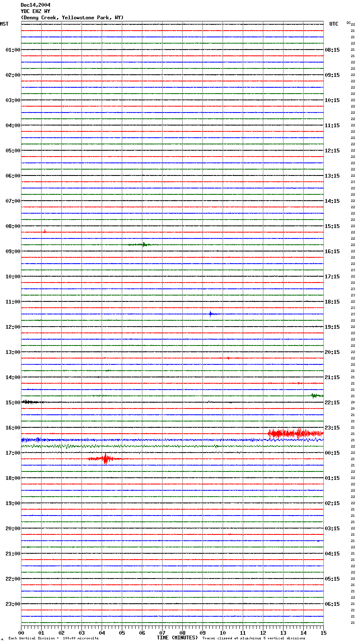Select the 16:00 MST time label
This screenshot has width=357, height=644.
tap(13, 428)
